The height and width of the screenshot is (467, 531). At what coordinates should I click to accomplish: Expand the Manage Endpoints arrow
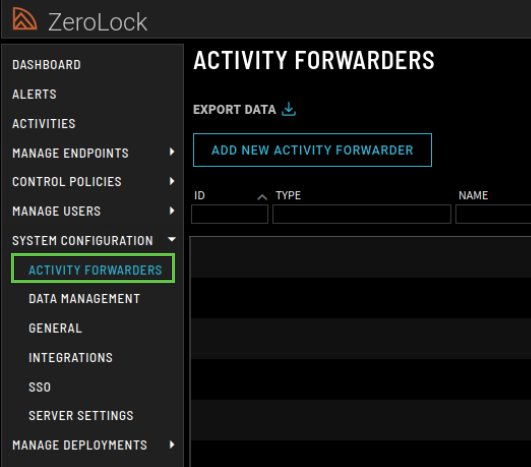pyautogui.click(x=172, y=152)
